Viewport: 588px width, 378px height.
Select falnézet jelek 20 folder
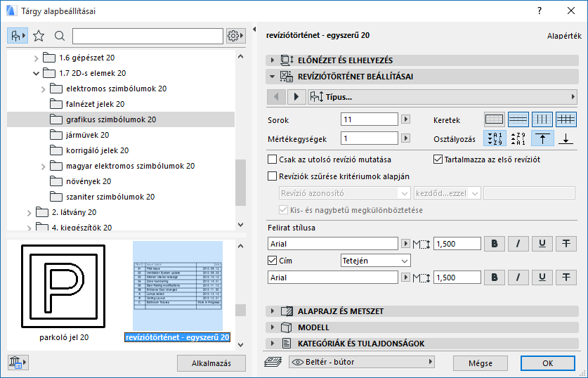[95, 104]
